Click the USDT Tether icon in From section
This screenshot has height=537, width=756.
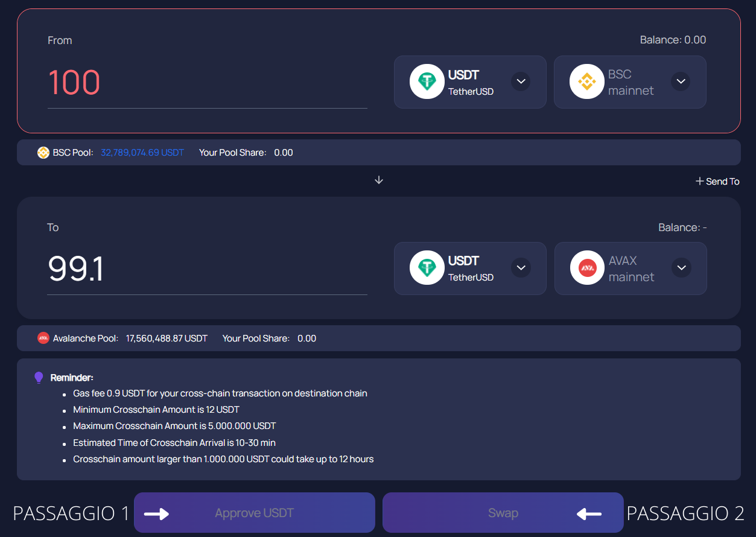(427, 81)
